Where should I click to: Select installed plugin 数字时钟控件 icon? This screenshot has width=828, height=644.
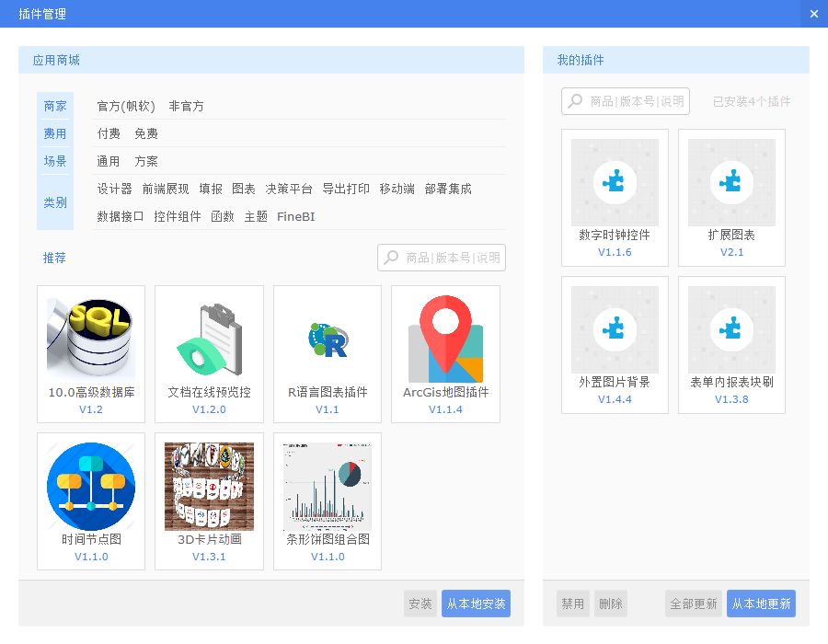click(x=615, y=183)
